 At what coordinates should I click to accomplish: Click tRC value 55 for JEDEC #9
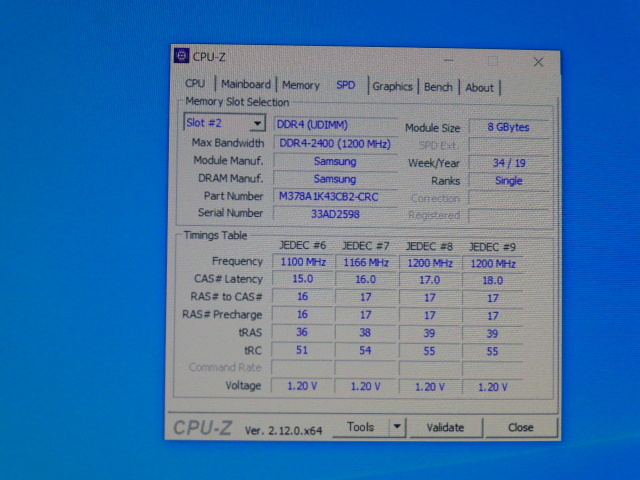click(x=493, y=351)
